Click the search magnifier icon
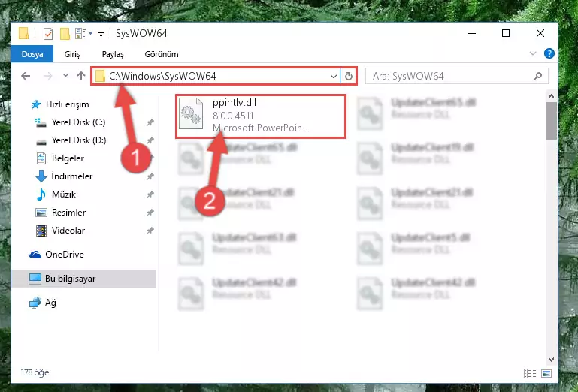 (538, 77)
